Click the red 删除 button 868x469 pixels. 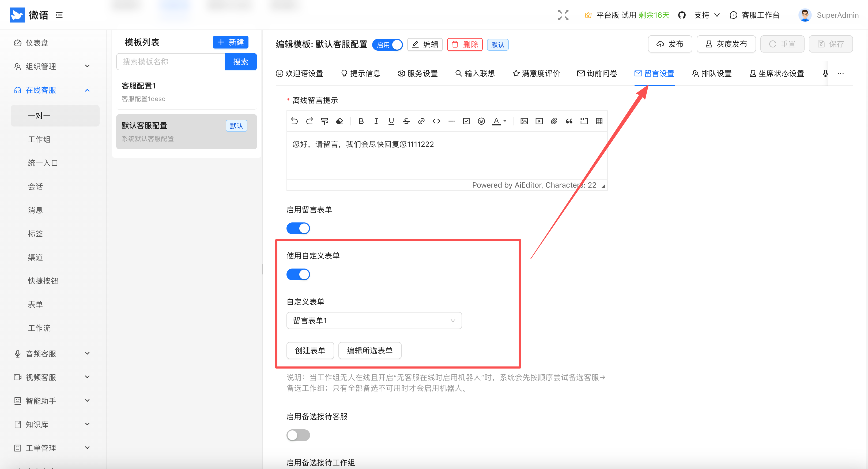point(465,44)
